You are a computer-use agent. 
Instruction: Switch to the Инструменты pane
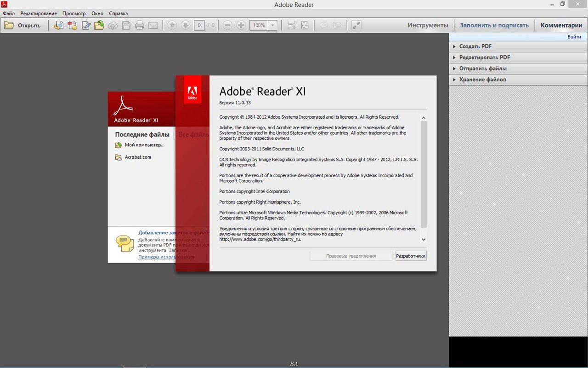pyautogui.click(x=428, y=25)
